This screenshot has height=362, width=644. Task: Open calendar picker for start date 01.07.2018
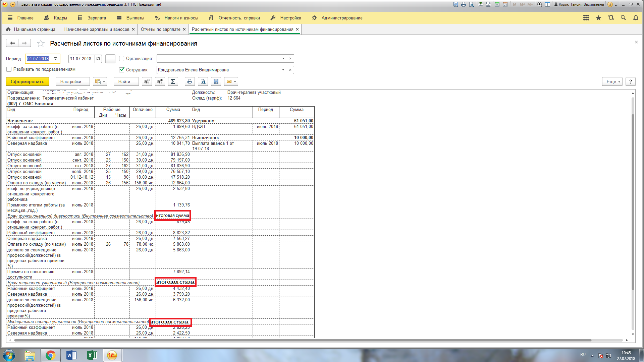coord(56,59)
